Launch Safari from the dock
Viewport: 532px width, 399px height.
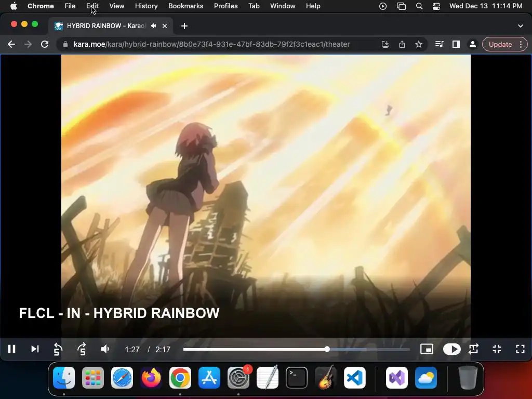tap(122, 378)
